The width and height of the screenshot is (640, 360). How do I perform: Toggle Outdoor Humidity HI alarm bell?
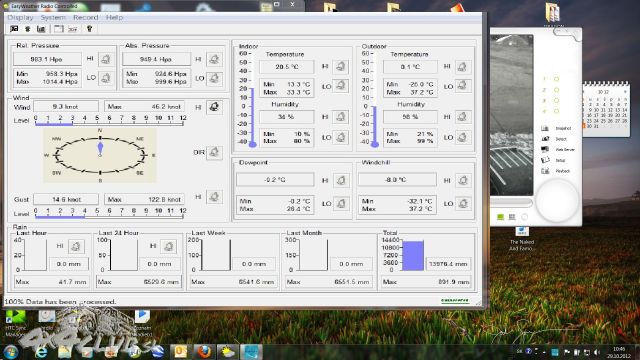462,117
